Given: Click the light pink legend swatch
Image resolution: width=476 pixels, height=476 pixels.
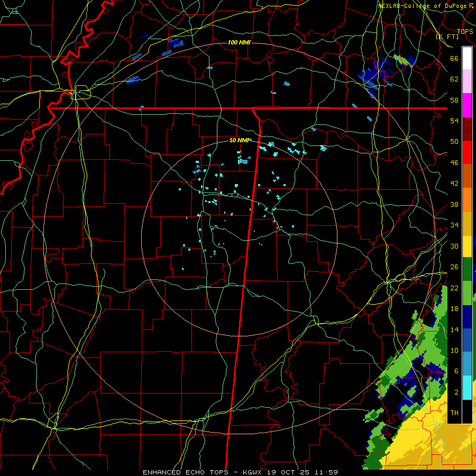Looking at the screenshot, I should (467, 81).
